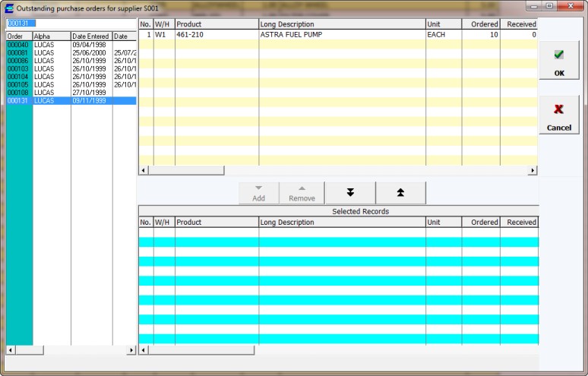Click the W1 warehouse cell
Viewport: 588px width, 376px height.
click(x=164, y=34)
